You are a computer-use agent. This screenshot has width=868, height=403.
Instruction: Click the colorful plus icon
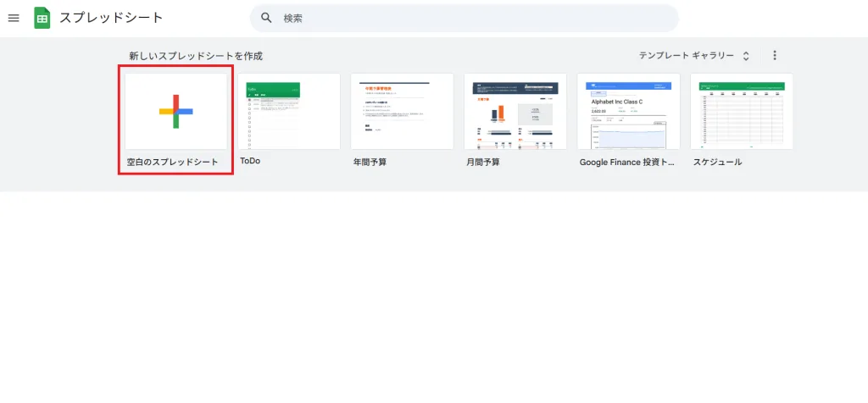coord(176,111)
